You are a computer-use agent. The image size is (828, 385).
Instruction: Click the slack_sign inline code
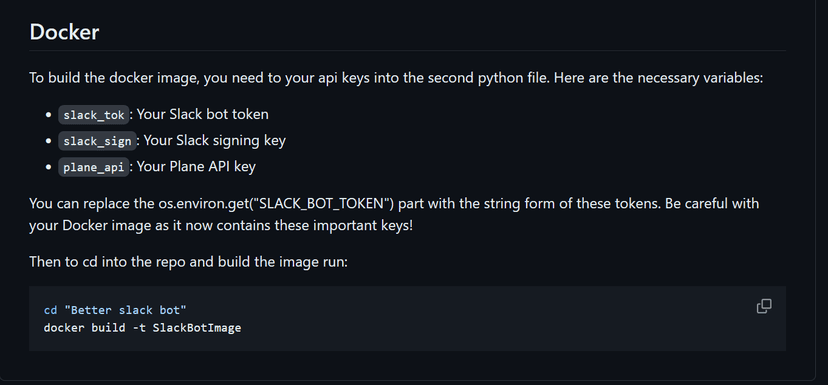[x=97, y=141]
